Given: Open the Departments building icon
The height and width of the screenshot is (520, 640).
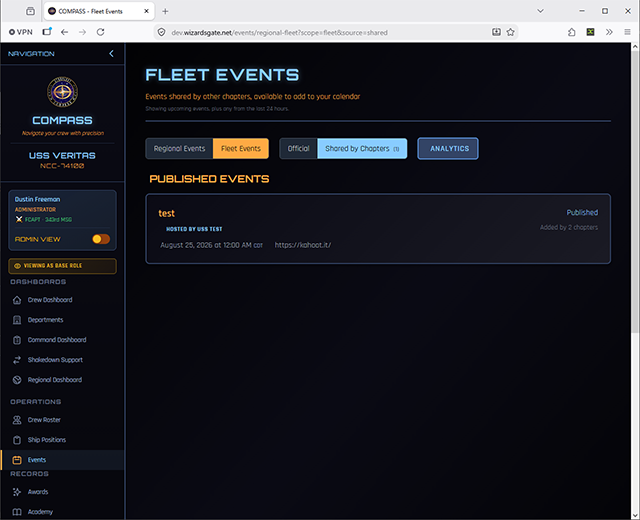Looking at the screenshot, I should [x=17, y=320].
